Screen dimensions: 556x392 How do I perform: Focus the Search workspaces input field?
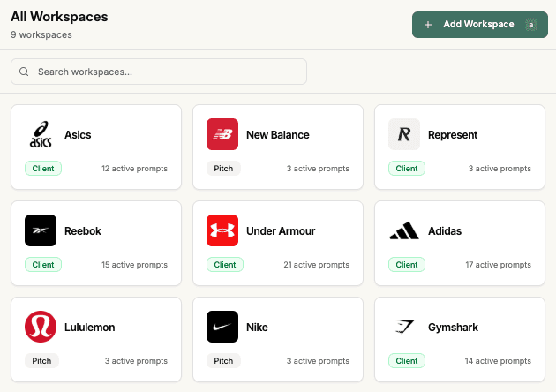[x=168, y=72]
